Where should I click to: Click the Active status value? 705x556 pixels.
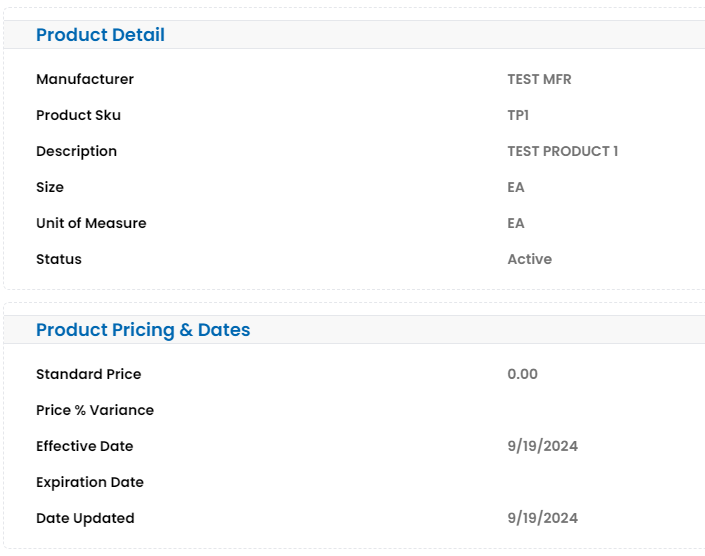pos(529,259)
